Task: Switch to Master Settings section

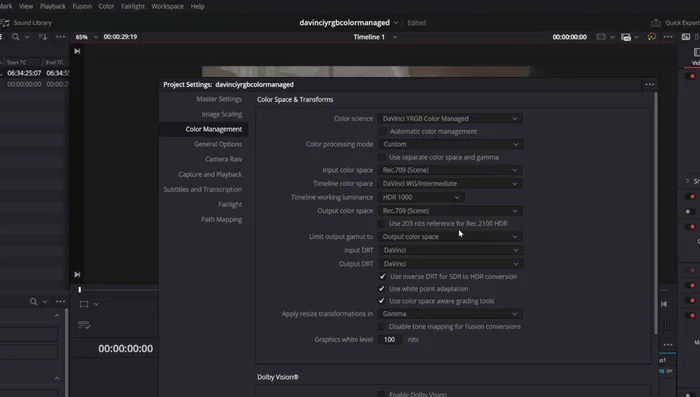Action: pos(219,99)
